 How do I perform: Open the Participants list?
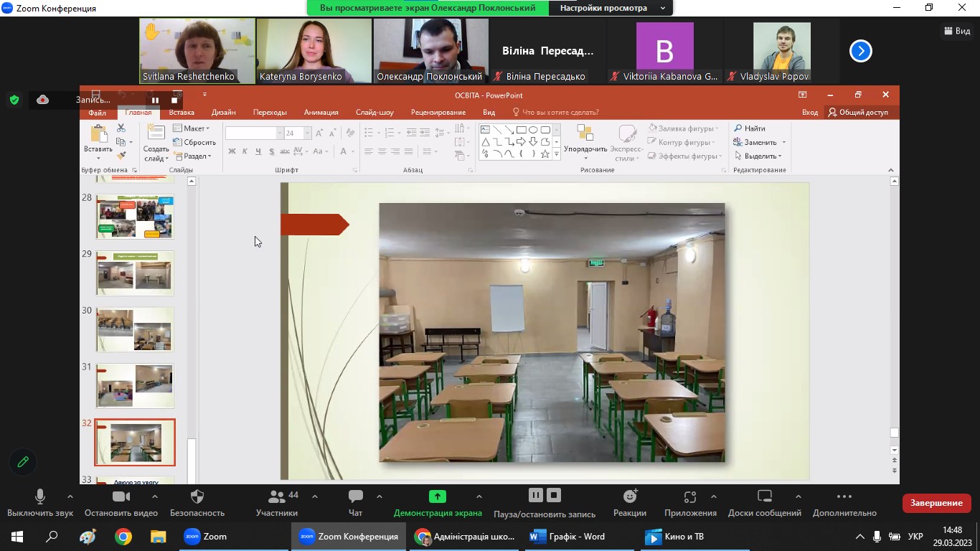click(x=276, y=496)
